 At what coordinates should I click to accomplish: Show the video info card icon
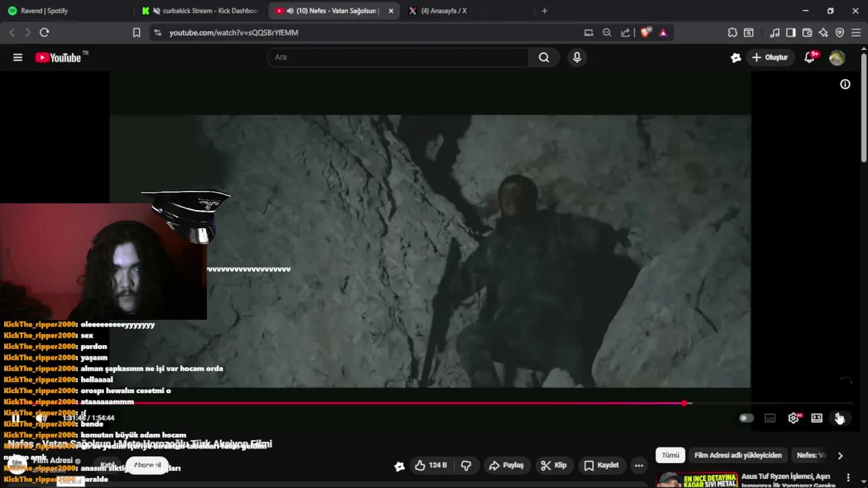point(845,84)
